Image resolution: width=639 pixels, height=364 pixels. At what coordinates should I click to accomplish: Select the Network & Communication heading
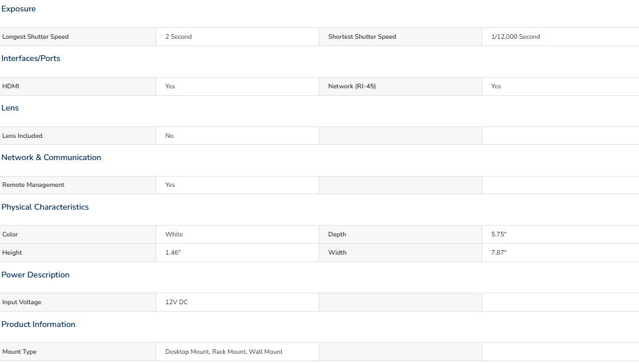click(x=51, y=158)
